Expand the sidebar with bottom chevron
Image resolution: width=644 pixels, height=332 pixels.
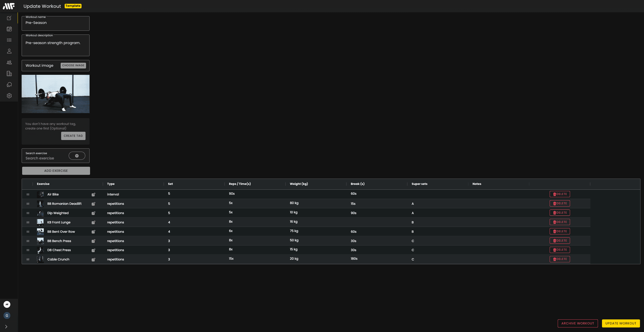tap(6, 326)
